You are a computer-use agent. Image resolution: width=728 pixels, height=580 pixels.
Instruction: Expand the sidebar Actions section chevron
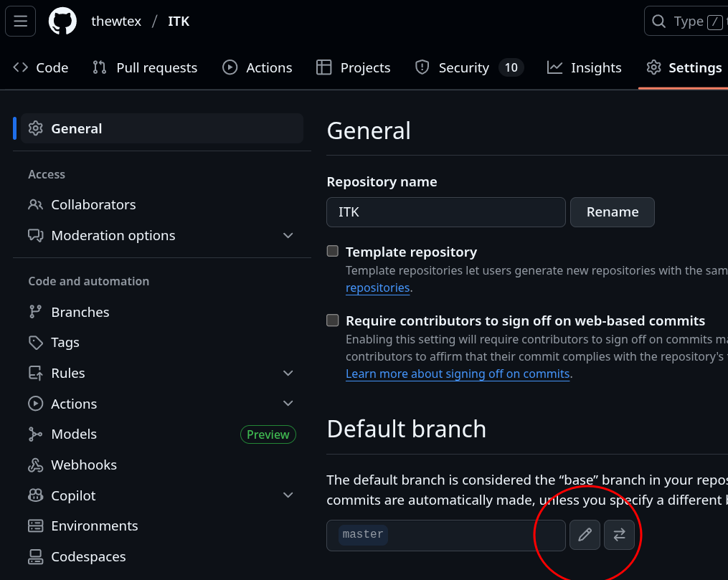click(288, 404)
